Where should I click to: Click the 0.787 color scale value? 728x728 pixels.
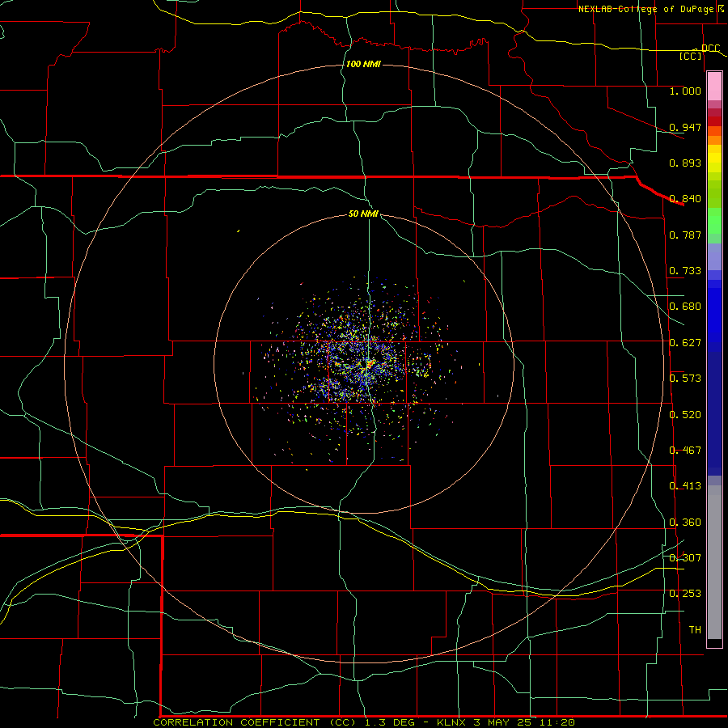click(x=685, y=235)
